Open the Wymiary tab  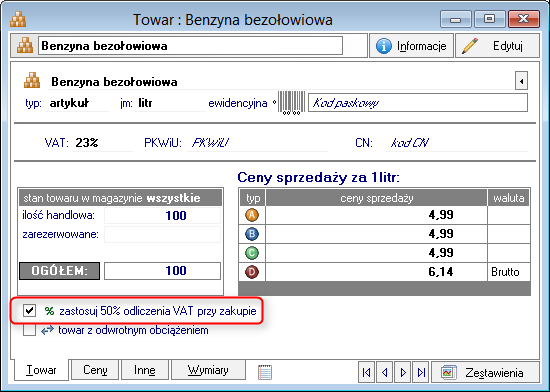pyautogui.click(x=208, y=370)
